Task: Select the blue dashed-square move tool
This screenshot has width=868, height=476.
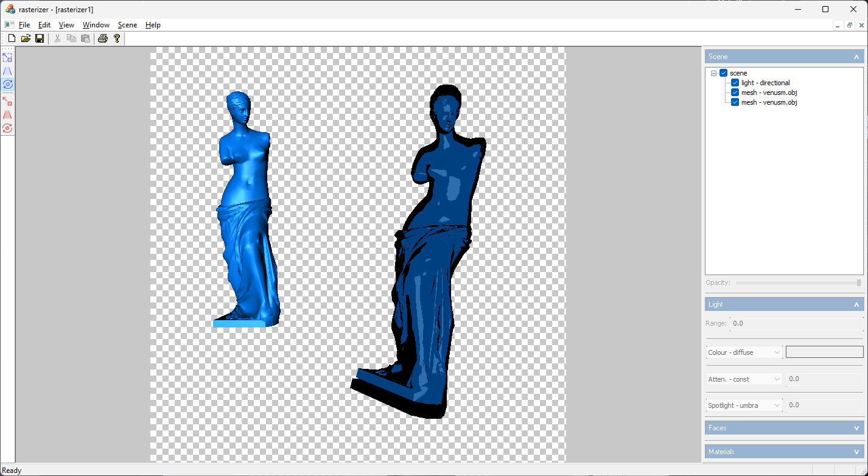Action: pos(7,57)
